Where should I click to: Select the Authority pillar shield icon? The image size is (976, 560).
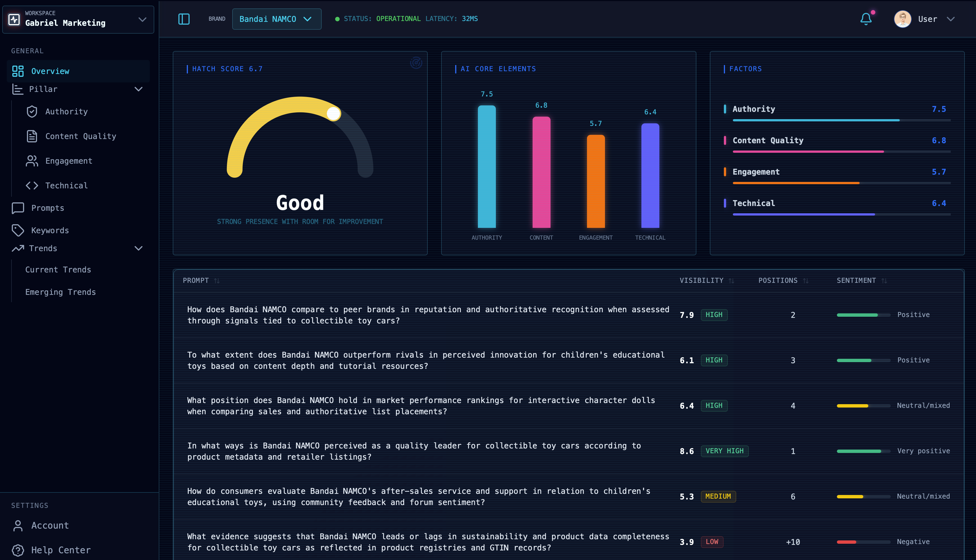click(x=32, y=111)
